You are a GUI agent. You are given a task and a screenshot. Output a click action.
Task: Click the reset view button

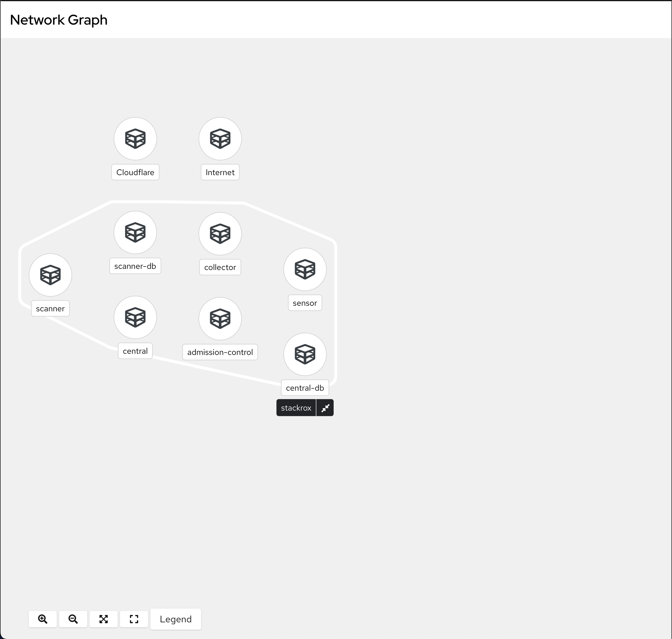point(134,619)
